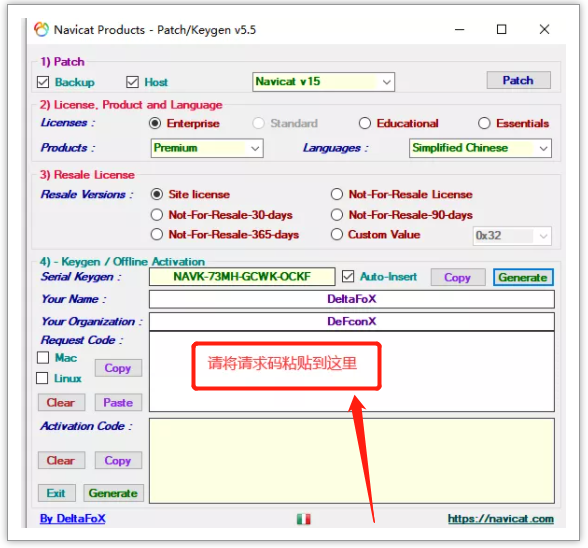Copy the request code
Screen dimensions: 588x548
118,368
